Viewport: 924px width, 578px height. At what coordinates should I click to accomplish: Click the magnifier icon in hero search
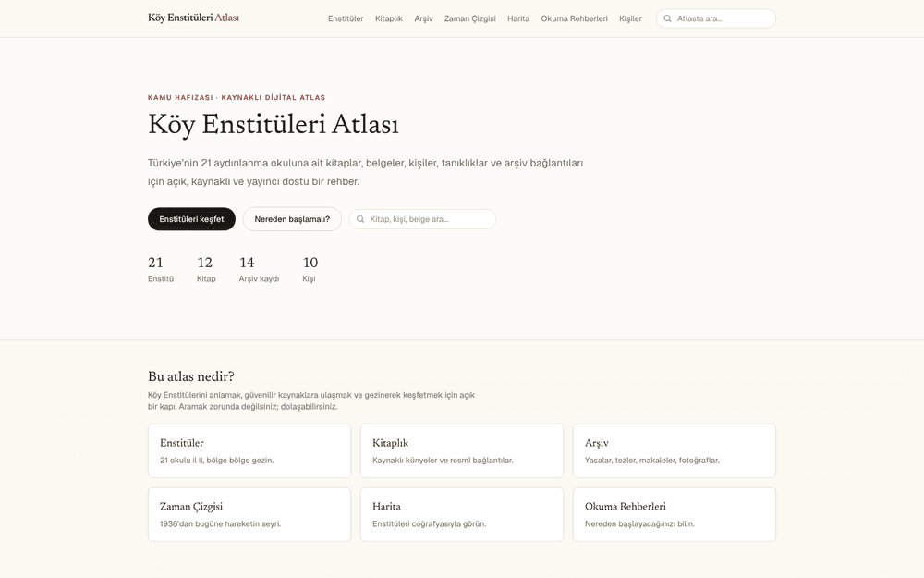(360, 219)
